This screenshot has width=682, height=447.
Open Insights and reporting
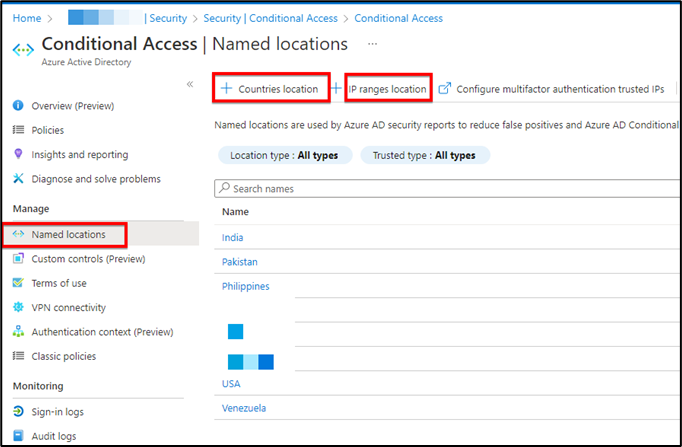point(80,154)
